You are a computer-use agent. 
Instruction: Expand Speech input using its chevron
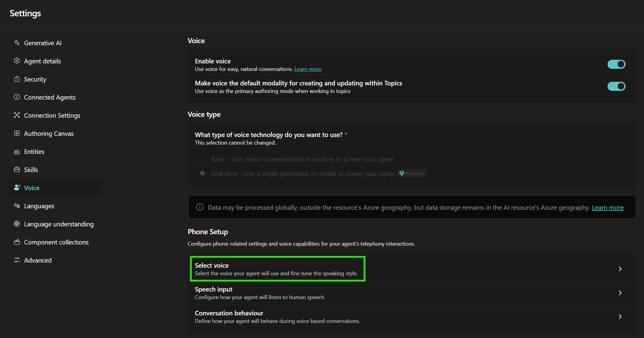click(x=620, y=292)
